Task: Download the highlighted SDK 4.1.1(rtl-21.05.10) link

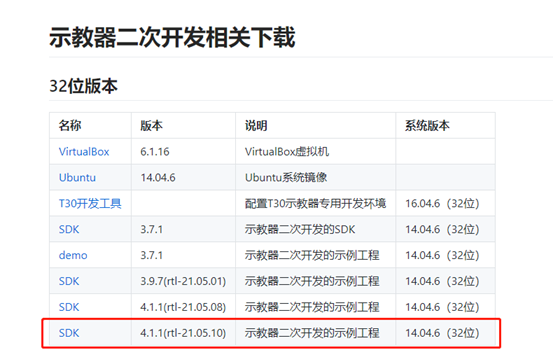Action: click(69, 333)
